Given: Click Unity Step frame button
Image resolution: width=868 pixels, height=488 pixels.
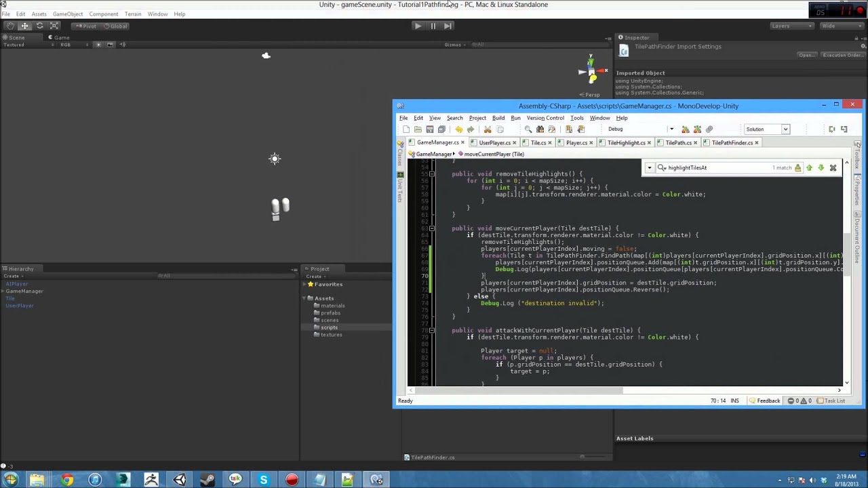Looking at the screenshot, I should click(448, 26).
